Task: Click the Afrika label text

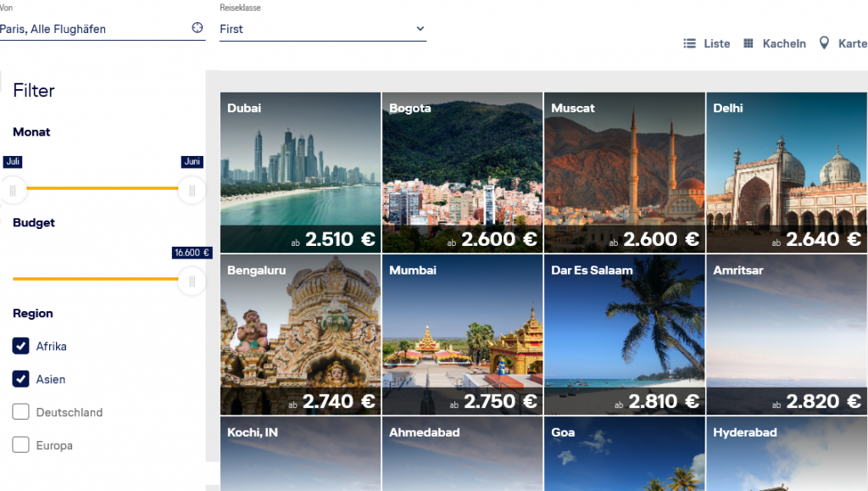Action: 52,347
